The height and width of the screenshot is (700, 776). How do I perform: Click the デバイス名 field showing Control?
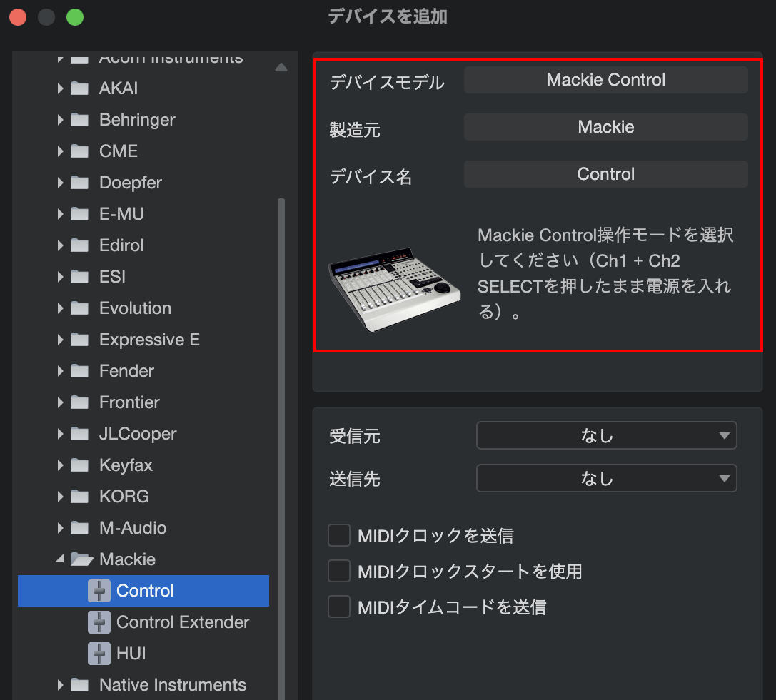(606, 173)
